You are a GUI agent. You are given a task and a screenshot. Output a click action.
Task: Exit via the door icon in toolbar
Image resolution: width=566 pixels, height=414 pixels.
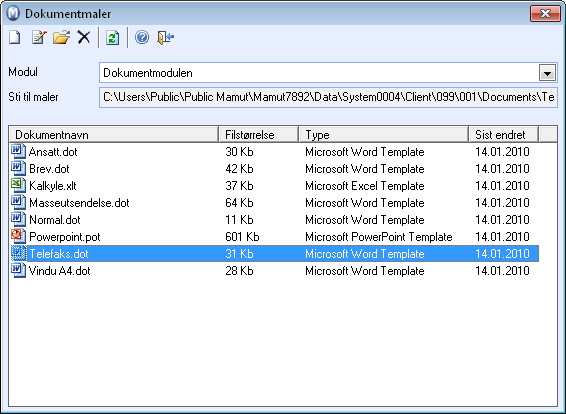point(166,38)
